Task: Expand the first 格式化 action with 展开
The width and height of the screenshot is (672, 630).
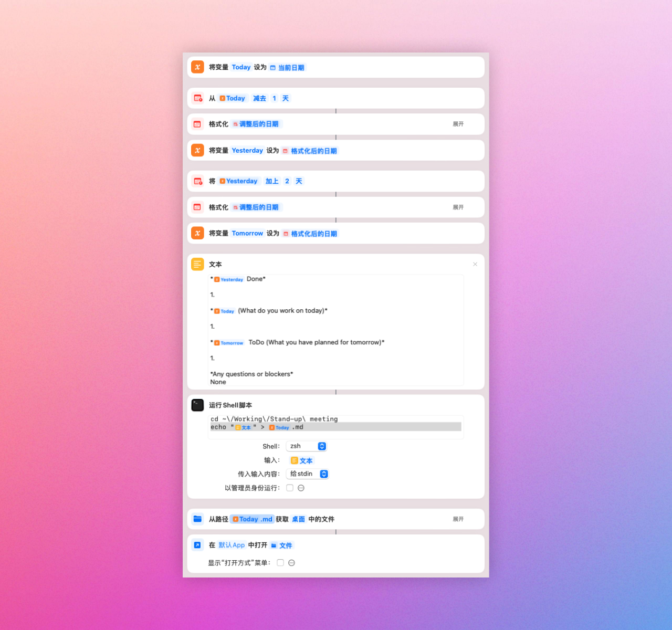Action: [x=458, y=124]
